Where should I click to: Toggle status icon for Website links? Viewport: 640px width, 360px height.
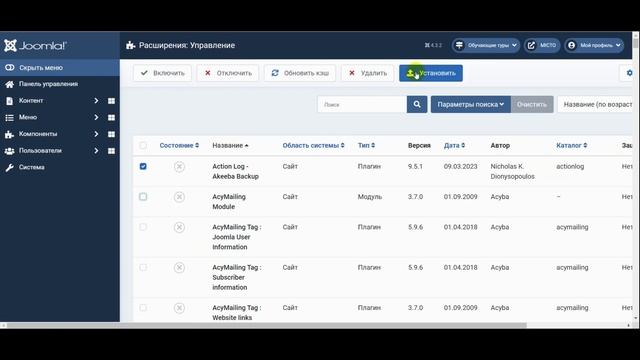click(x=179, y=308)
